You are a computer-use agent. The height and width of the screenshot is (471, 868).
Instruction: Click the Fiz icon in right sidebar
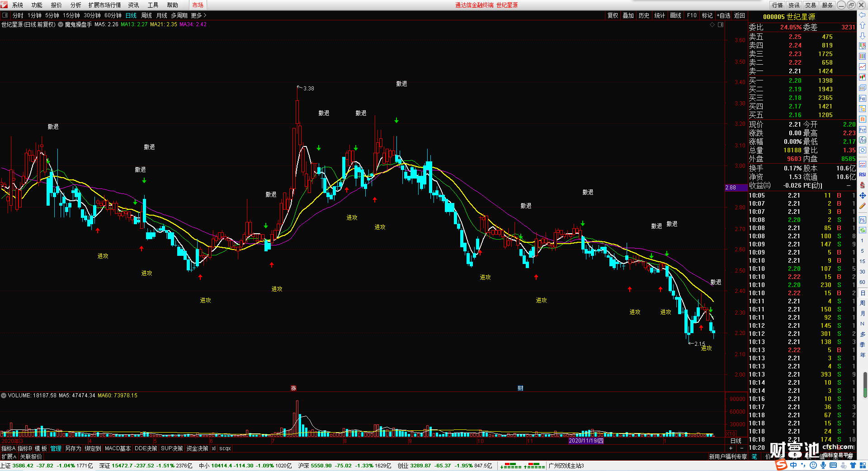click(x=863, y=130)
